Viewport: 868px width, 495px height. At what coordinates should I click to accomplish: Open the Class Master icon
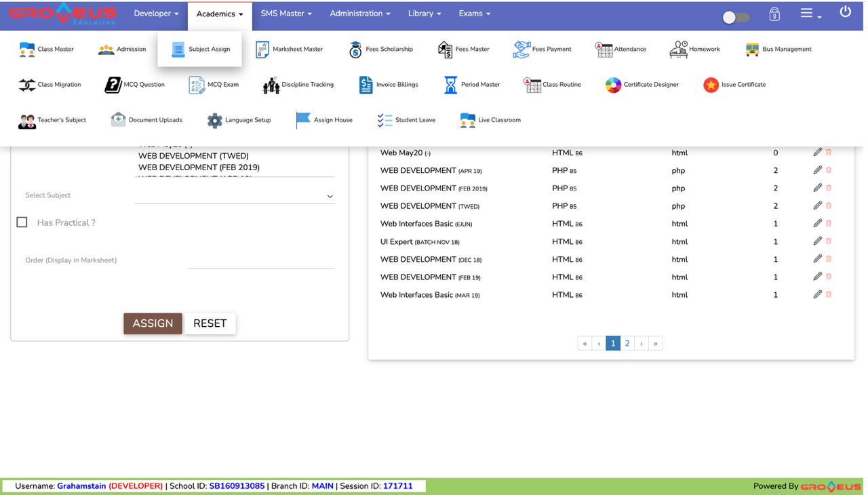[x=27, y=49]
